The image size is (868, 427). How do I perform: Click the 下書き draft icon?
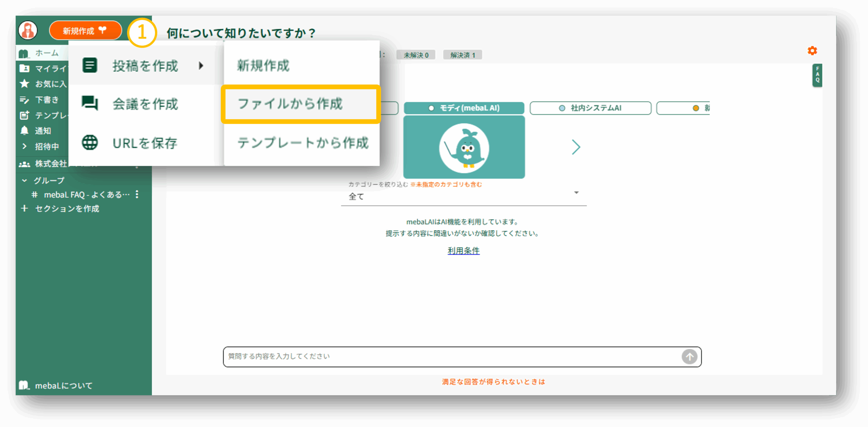[24, 100]
